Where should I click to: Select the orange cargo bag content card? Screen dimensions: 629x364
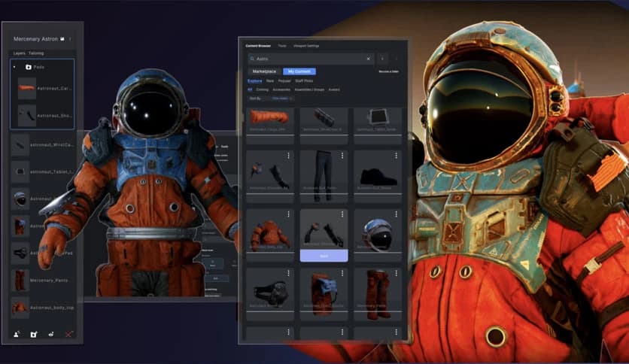[x=270, y=126]
